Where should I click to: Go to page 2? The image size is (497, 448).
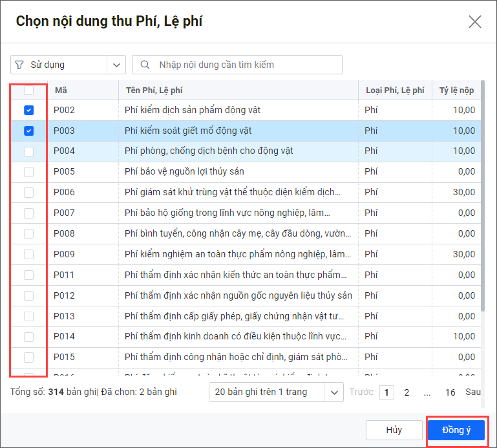(x=407, y=392)
